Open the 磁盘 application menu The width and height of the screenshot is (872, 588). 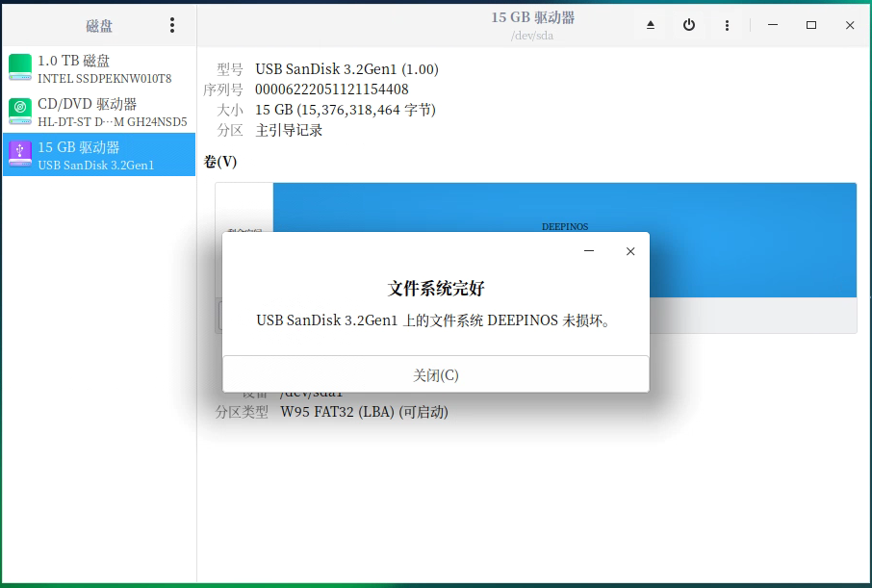click(x=172, y=25)
